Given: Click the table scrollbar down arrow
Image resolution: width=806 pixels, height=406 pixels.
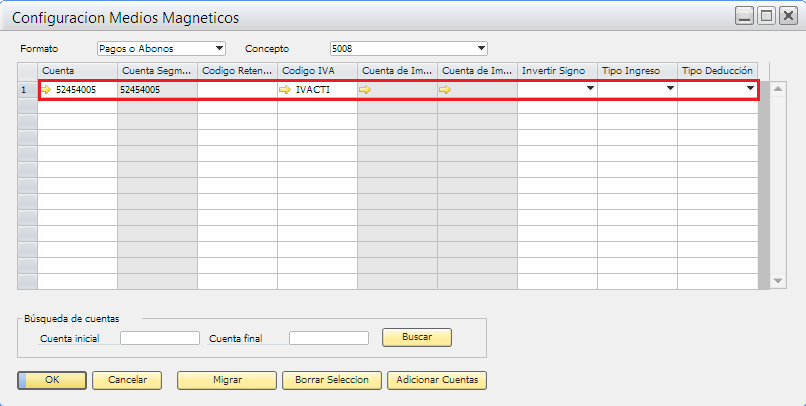Looking at the screenshot, I should pyautogui.click(x=779, y=283).
